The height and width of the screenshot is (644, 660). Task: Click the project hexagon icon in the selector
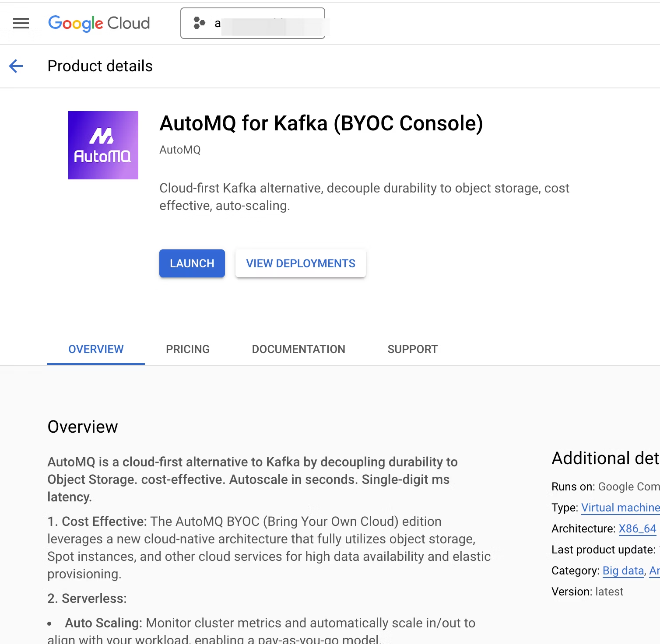tap(199, 23)
